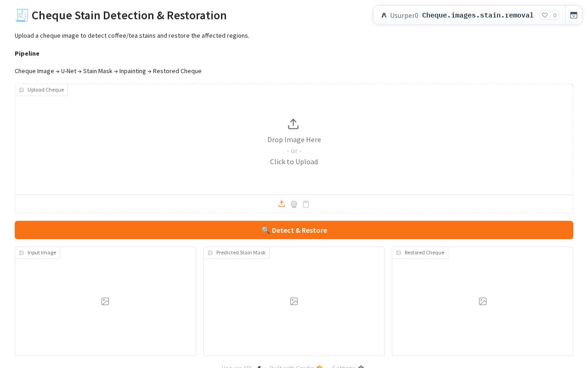This screenshot has width=588, height=368.
Task: Select the clipboard paste source icon
Action: pos(306,204)
